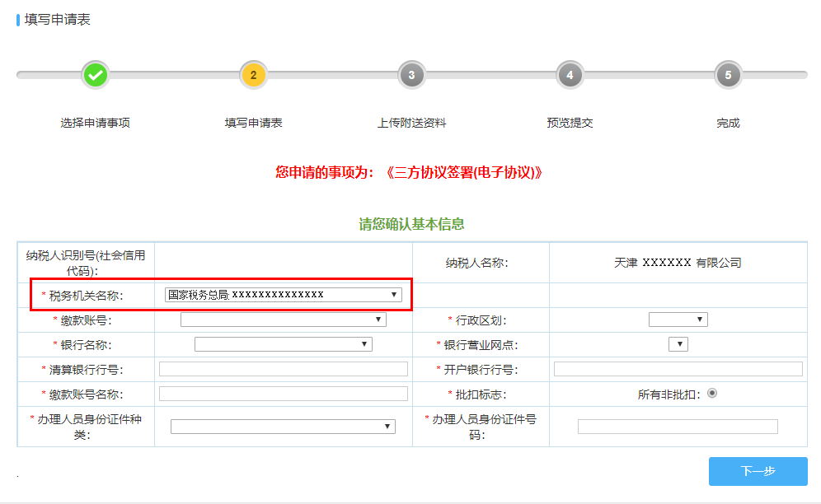Click the 选择申请事项 step label
The image size is (821, 504).
[96, 122]
